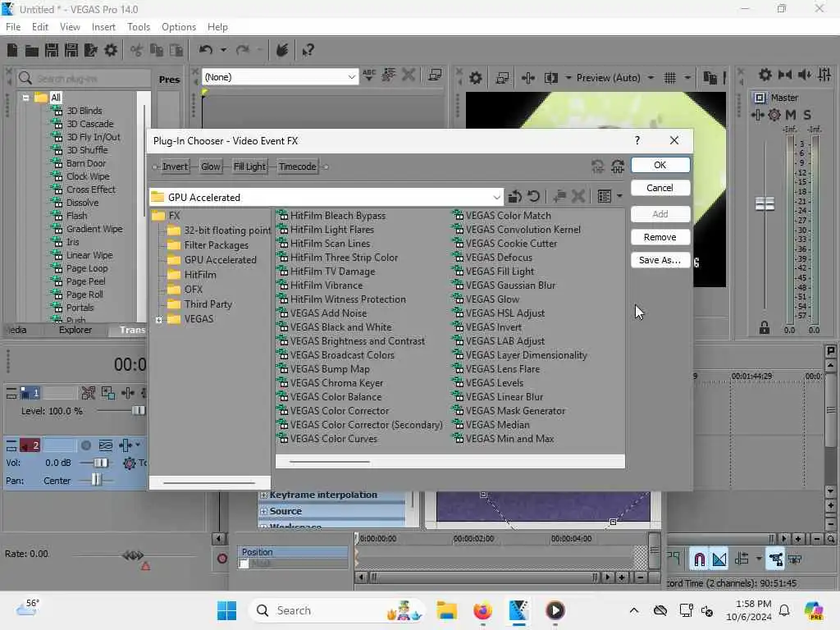
Task: Open the Preview (Auto) quality dropdown
Action: pyautogui.click(x=651, y=78)
